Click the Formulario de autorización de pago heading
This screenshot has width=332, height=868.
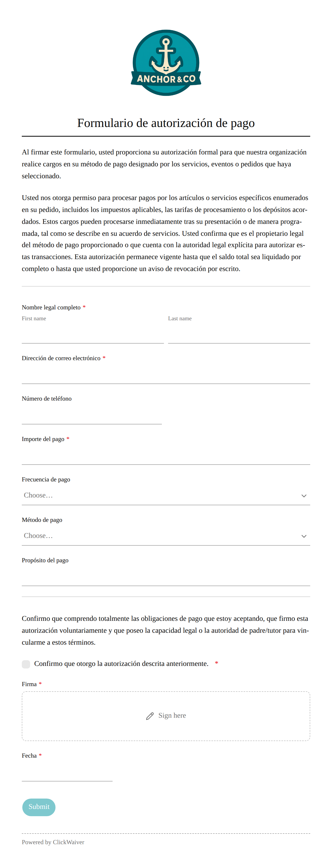click(166, 123)
